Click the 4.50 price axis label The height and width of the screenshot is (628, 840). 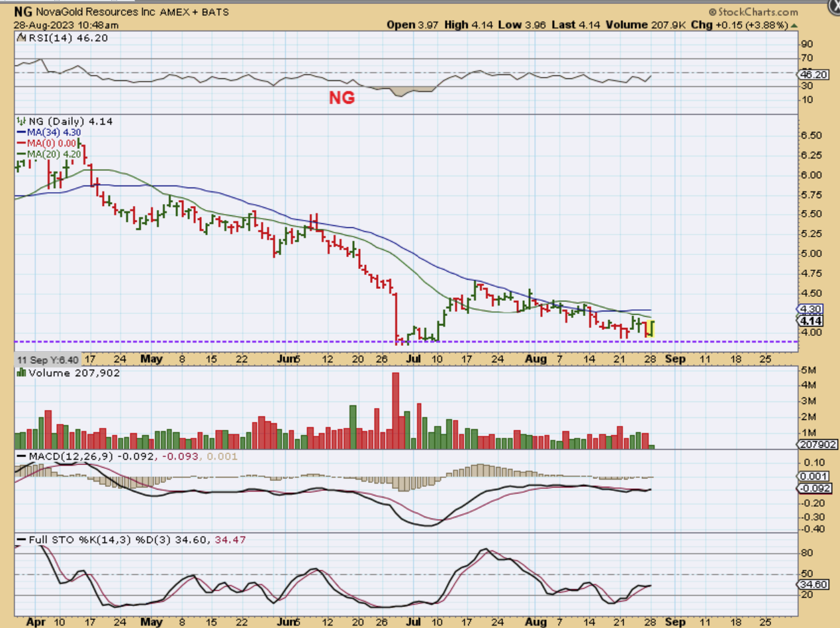(812, 293)
